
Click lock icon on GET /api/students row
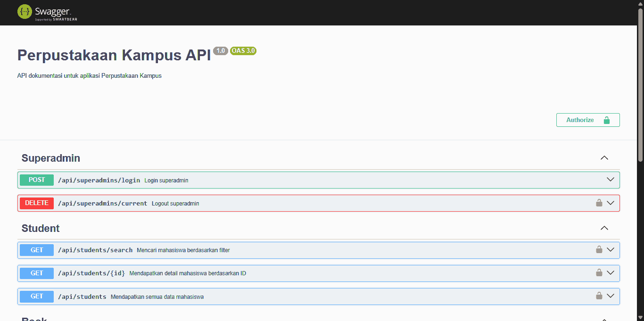pyautogui.click(x=599, y=296)
